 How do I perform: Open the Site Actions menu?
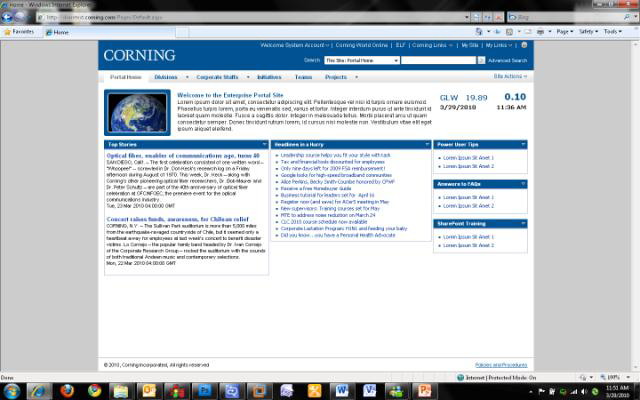pos(510,77)
